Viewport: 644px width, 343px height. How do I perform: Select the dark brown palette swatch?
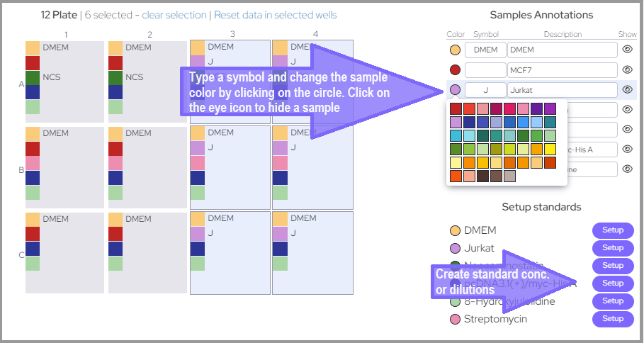(x=483, y=176)
